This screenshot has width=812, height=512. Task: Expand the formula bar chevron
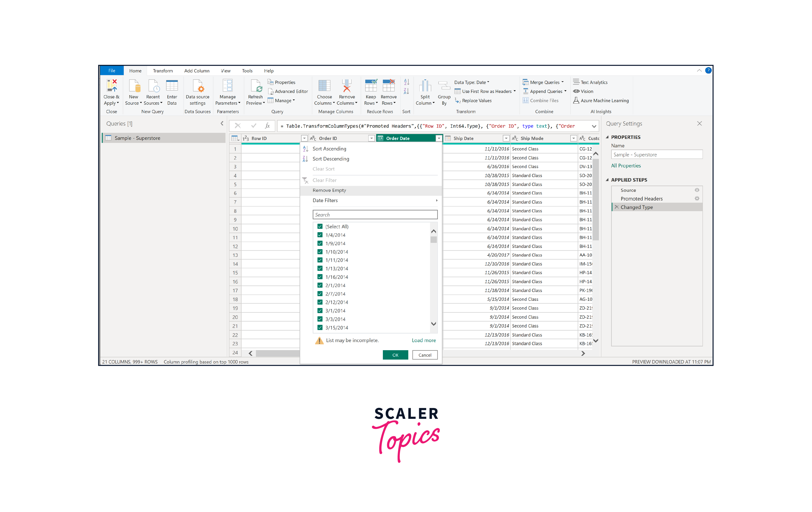pos(594,126)
